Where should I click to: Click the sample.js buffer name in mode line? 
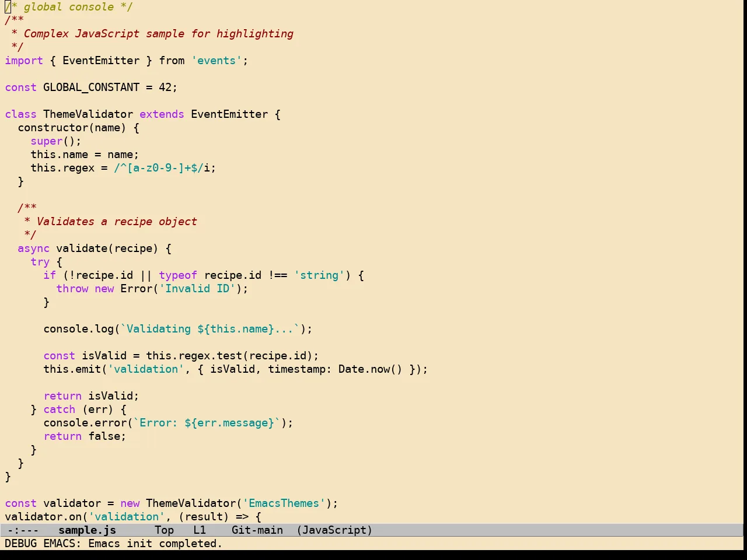pos(87,530)
